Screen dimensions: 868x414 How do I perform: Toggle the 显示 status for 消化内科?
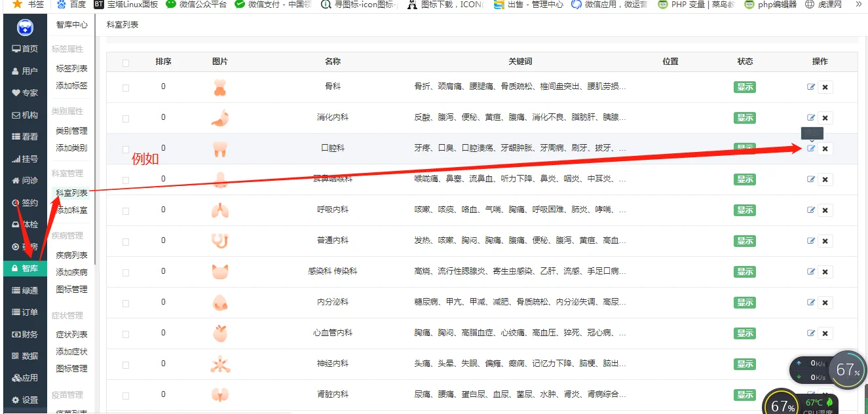pos(745,118)
